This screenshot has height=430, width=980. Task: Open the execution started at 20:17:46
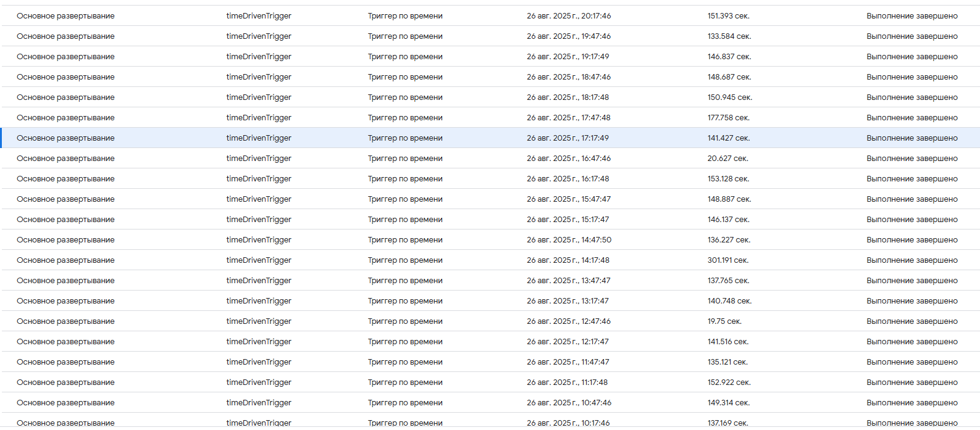[568, 16]
